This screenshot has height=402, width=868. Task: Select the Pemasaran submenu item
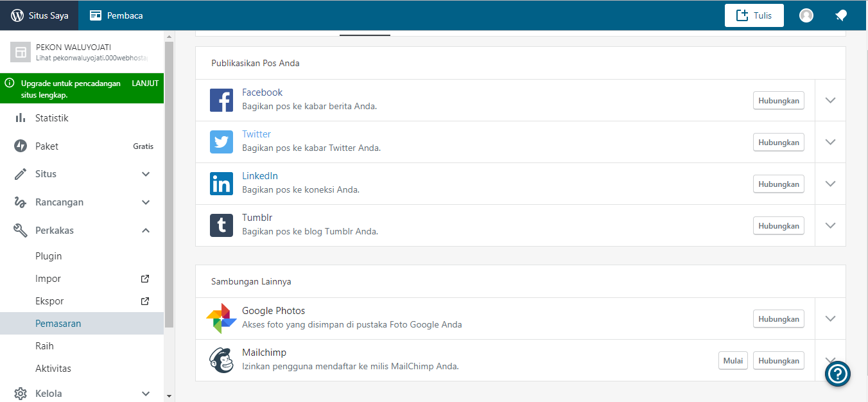click(x=82, y=324)
